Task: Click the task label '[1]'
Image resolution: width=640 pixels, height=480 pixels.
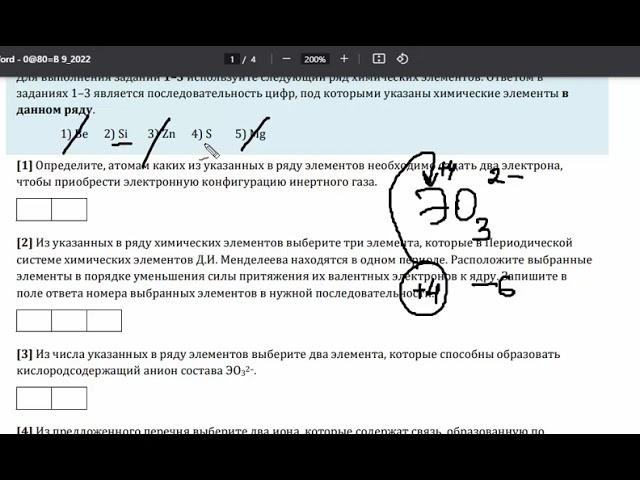Action: [24, 166]
